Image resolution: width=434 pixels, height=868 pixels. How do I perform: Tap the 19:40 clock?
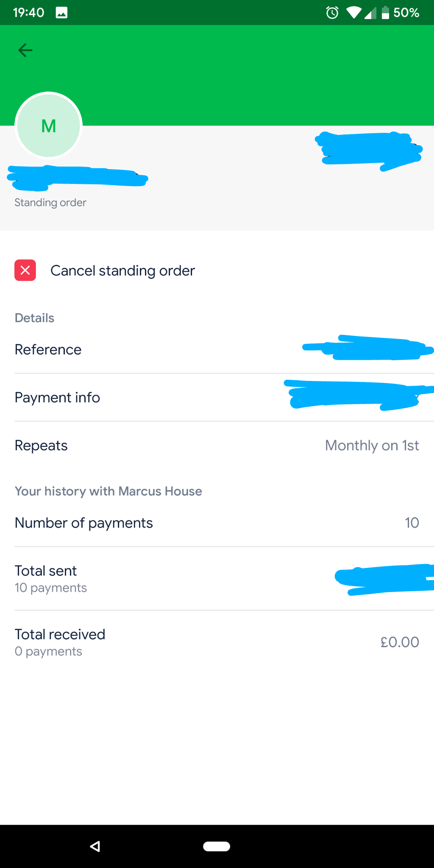(28, 13)
